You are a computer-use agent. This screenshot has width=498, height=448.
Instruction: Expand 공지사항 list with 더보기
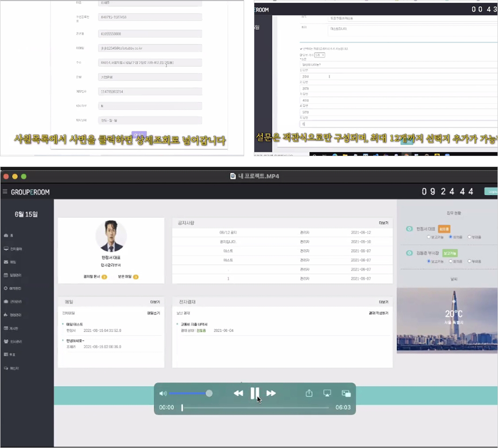click(384, 223)
